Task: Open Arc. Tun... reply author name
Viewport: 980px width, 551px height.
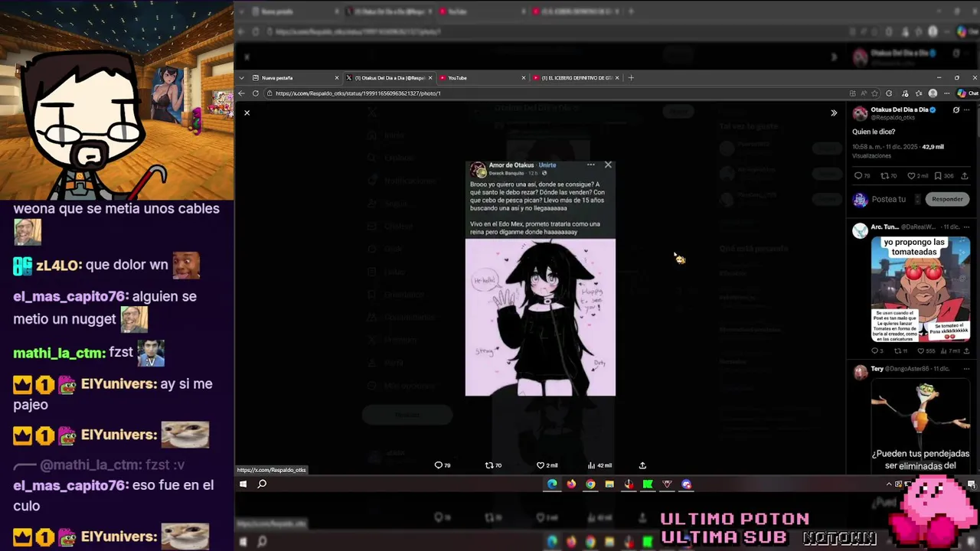Action: click(884, 227)
